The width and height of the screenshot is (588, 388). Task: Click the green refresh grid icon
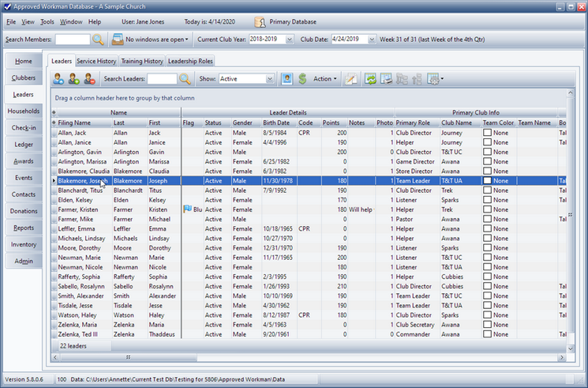coord(369,79)
